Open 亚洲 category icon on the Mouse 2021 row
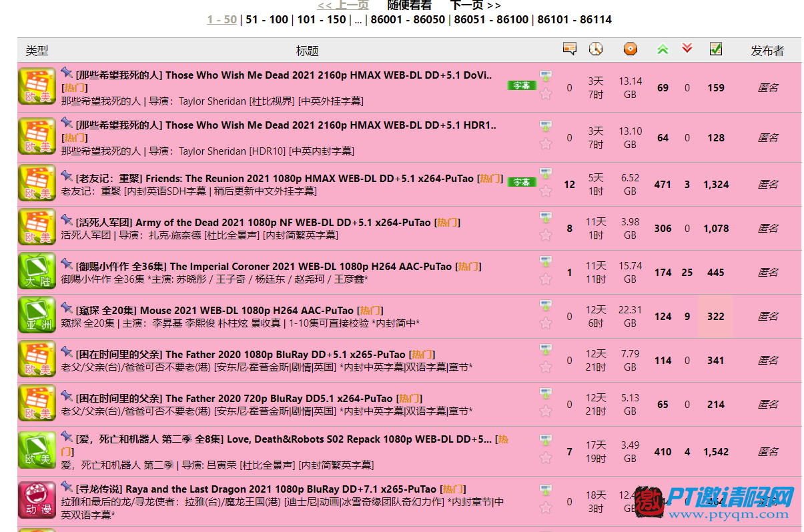This screenshot has height=532, width=804. 37,316
